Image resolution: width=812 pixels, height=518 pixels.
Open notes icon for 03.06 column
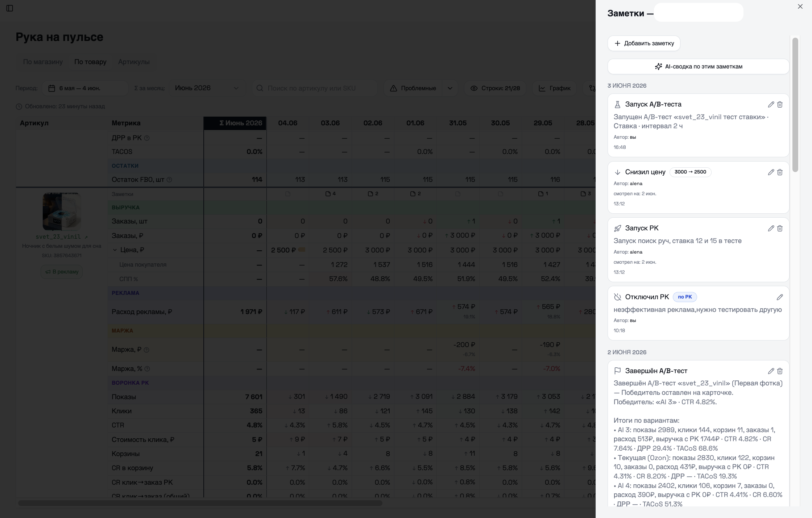coord(330,194)
